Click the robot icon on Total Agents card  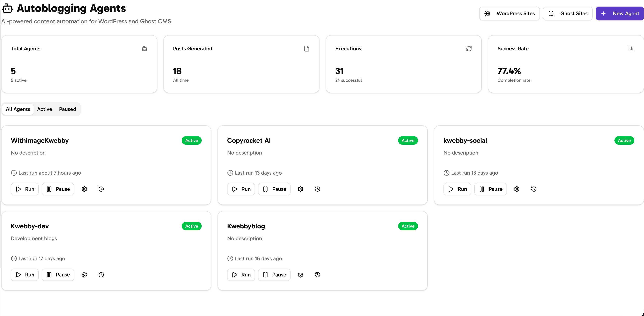(144, 49)
